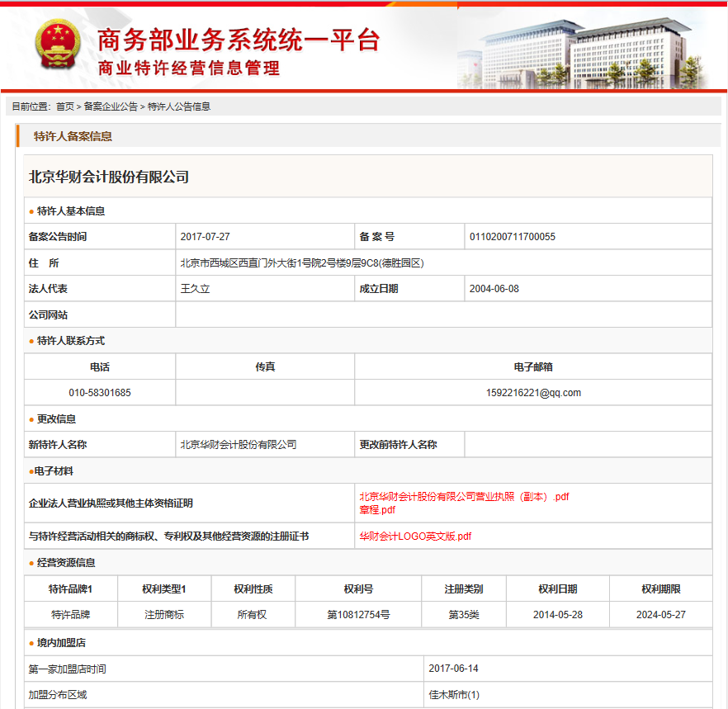This screenshot has height=709, width=728.
Task: Click the expiry date 2024-05-27
Action: pyautogui.click(x=660, y=615)
